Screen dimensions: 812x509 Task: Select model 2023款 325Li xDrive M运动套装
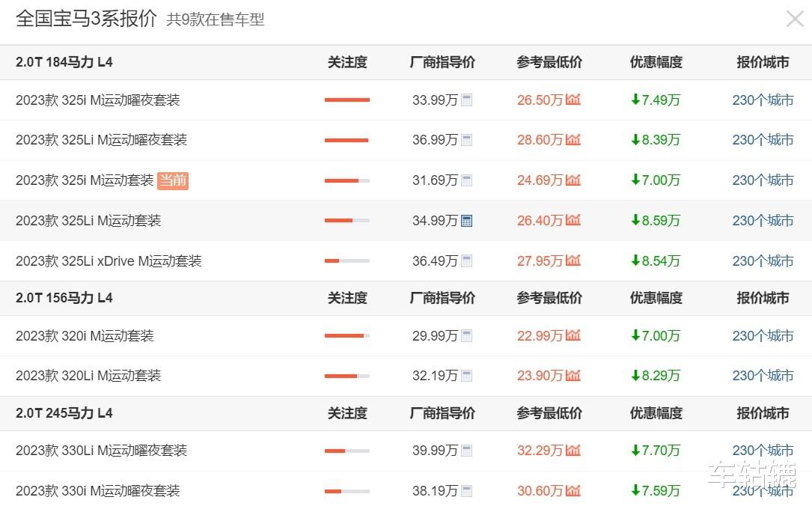(109, 261)
